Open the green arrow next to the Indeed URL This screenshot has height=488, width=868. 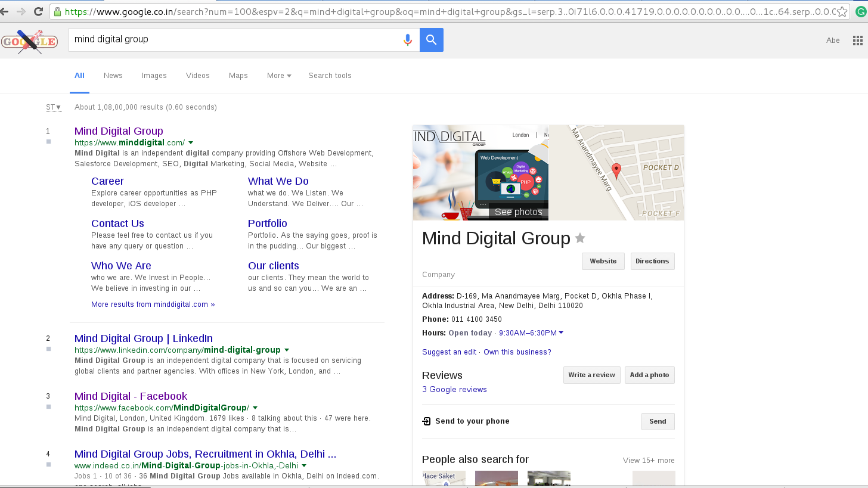[x=304, y=465]
